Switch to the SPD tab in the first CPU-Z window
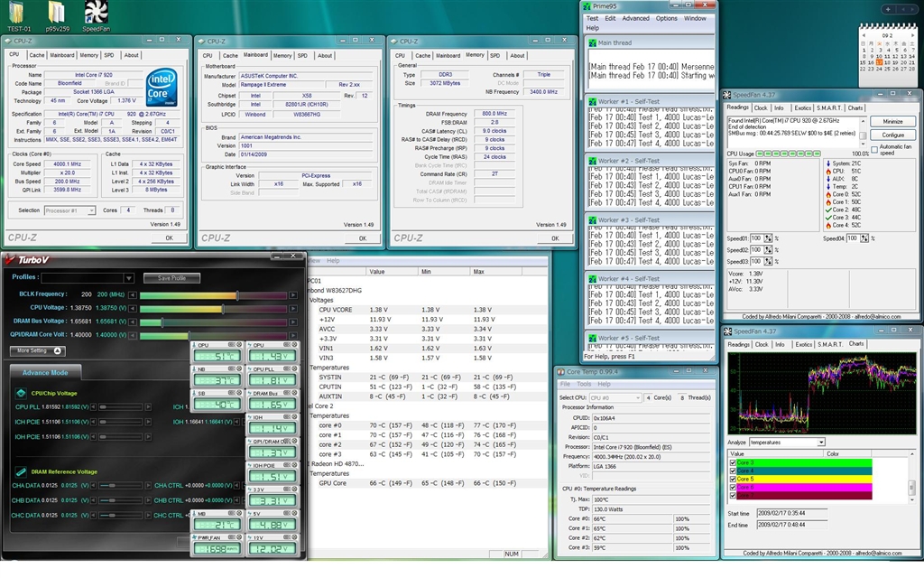Screen dimensions: 924x578 108,55
